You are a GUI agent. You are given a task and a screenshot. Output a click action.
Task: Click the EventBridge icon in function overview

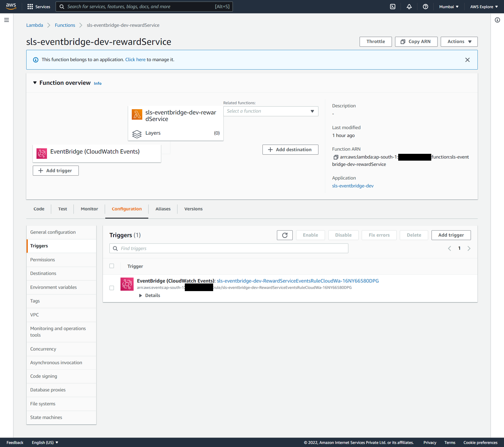tap(42, 153)
